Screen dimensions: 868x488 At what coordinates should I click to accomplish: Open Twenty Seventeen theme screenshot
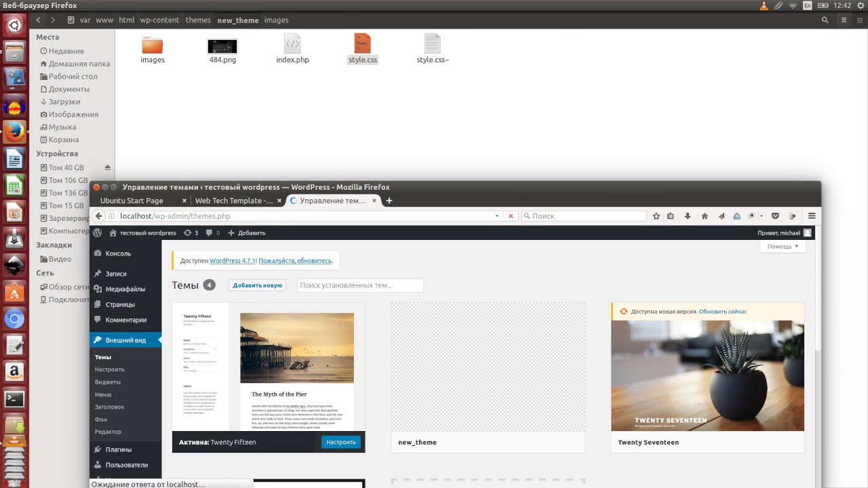coord(708,375)
